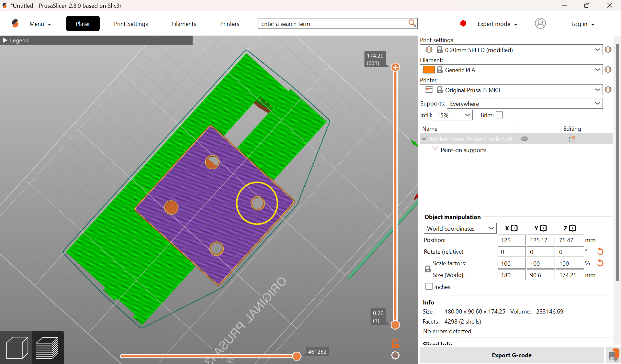This screenshot has width=621, height=364.
Task: Select the Paint-on supports tree item
Action: point(463,150)
